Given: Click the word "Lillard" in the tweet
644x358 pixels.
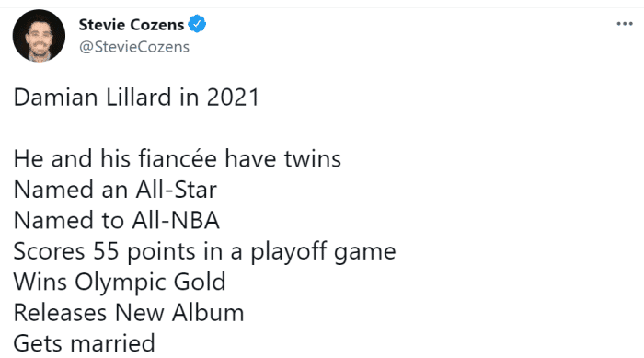Looking at the screenshot, I should tap(138, 98).
